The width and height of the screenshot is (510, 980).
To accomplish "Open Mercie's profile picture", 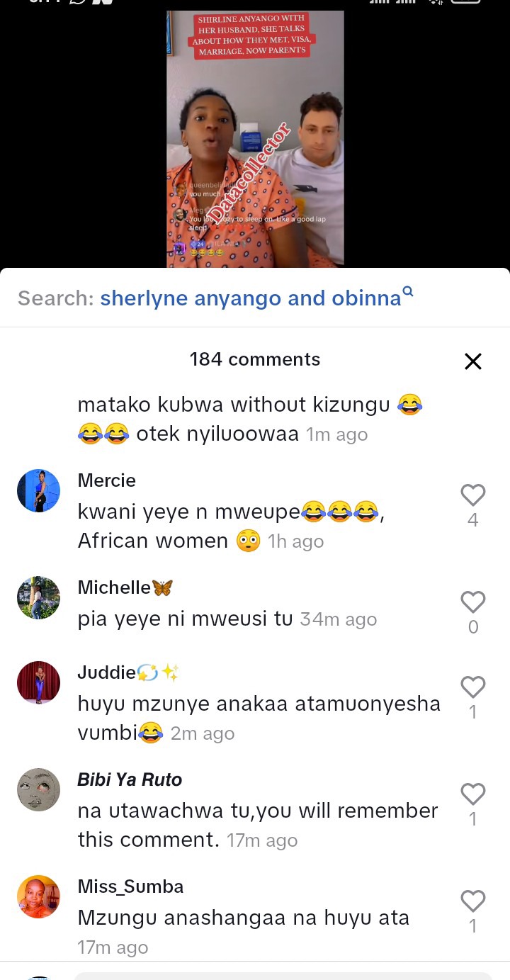I will click(x=38, y=490).
